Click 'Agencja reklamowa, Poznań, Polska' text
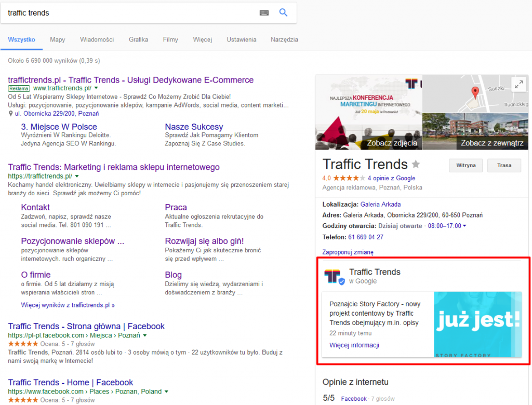Image resolution: width=532 pixels, height=405 pixels. click(x=372, y=187)
